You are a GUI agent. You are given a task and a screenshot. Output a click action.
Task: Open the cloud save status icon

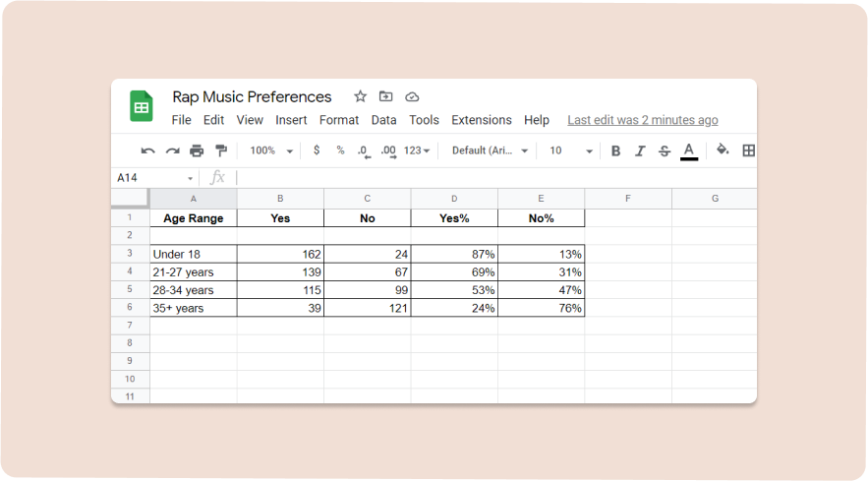(x=412, y=97)
